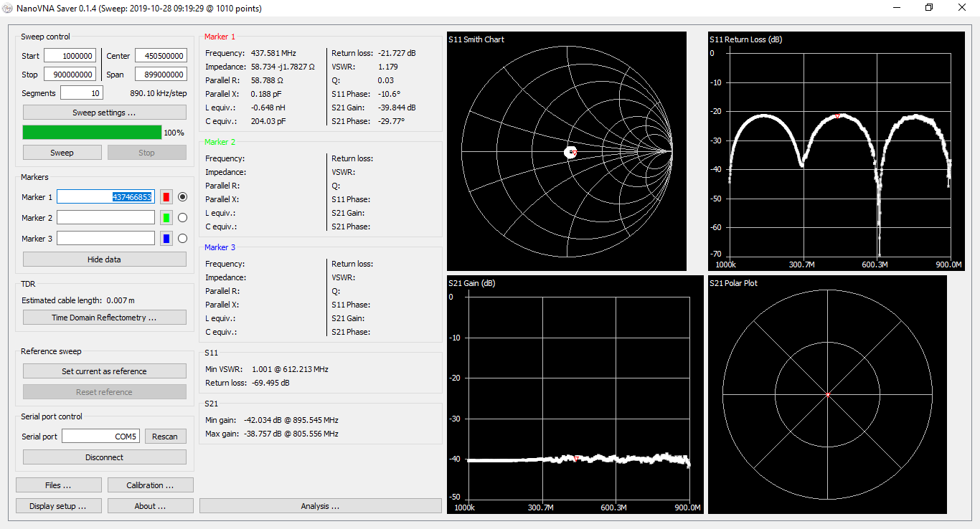Click the sweep progress bar
Viewport: 980px width, 529px height.
click(x=92, y=133)
